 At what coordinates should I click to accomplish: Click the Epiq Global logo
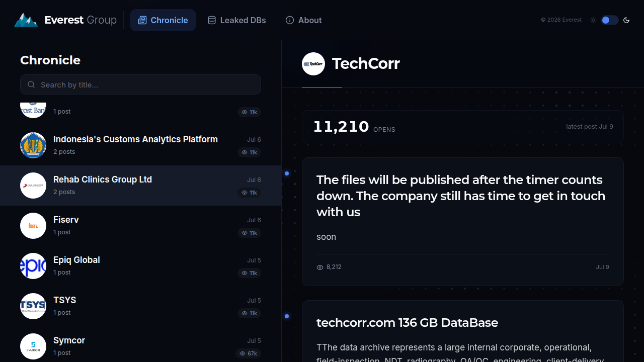tap(33, 266)
